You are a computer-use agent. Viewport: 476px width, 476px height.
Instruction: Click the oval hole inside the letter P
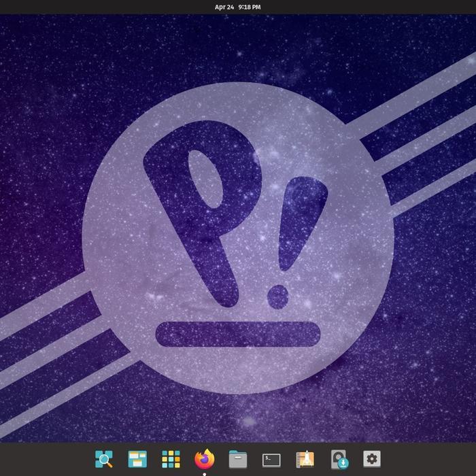coord(205,179)
